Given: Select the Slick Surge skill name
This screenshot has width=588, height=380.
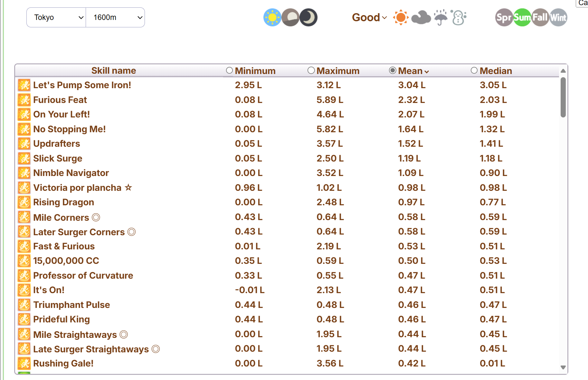Looking at the screenshot, I should [x=58, y=158].
